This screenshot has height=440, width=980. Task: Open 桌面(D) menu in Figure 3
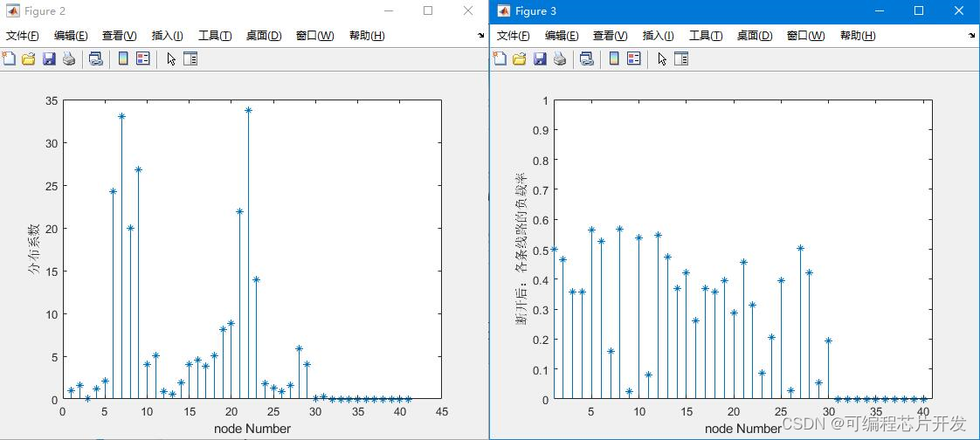755,36
